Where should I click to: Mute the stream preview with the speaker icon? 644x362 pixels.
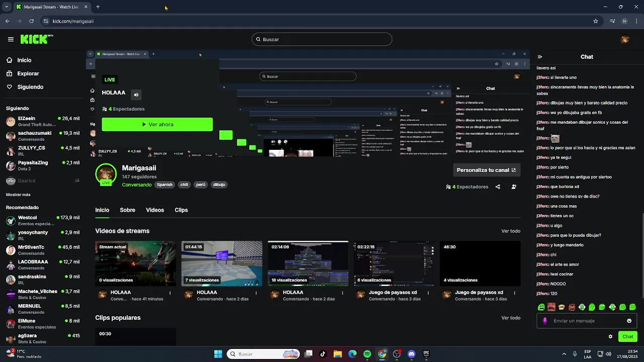pos(136,95)
